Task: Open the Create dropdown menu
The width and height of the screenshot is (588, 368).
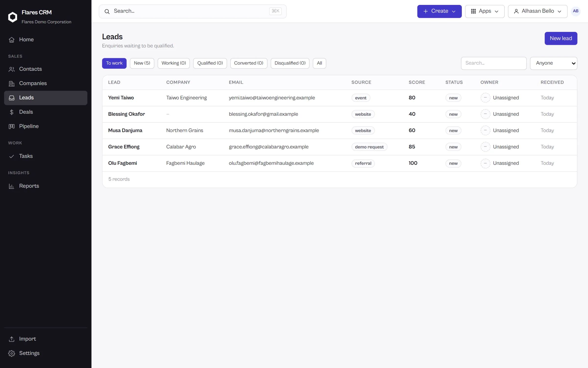Action: click(x=439, y=11)
